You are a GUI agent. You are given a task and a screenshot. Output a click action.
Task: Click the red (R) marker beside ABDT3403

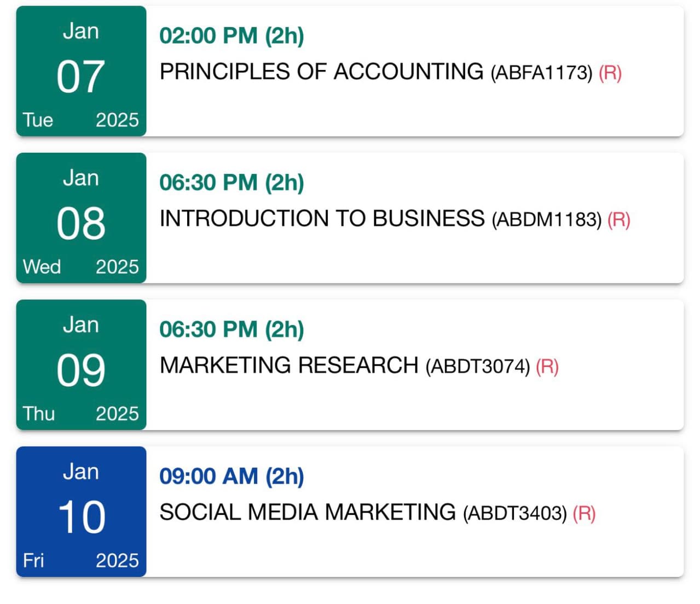(x=583, y=513)
